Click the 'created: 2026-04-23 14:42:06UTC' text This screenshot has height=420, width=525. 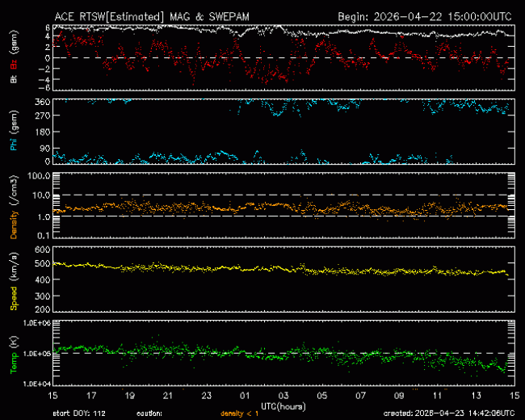click(x=449, y=414)
